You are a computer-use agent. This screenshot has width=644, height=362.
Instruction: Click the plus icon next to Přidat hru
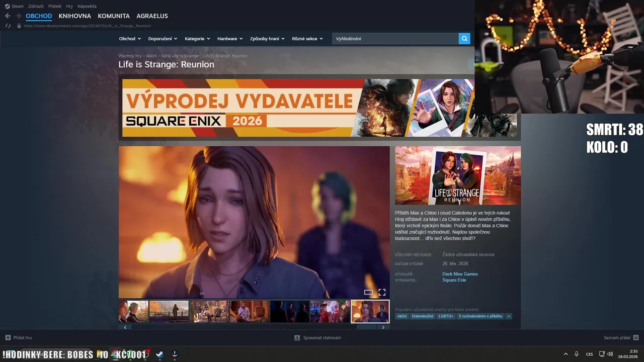coord(8,337)
